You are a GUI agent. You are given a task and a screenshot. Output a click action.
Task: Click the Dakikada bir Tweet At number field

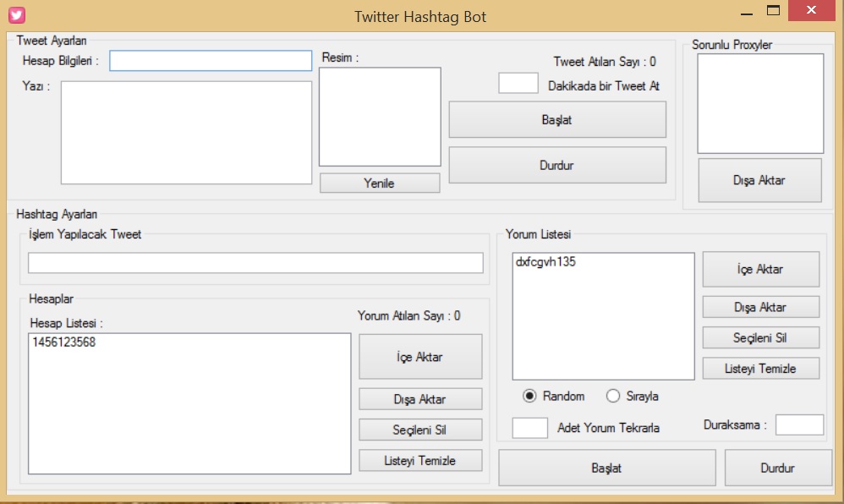(x=518, y=84)
